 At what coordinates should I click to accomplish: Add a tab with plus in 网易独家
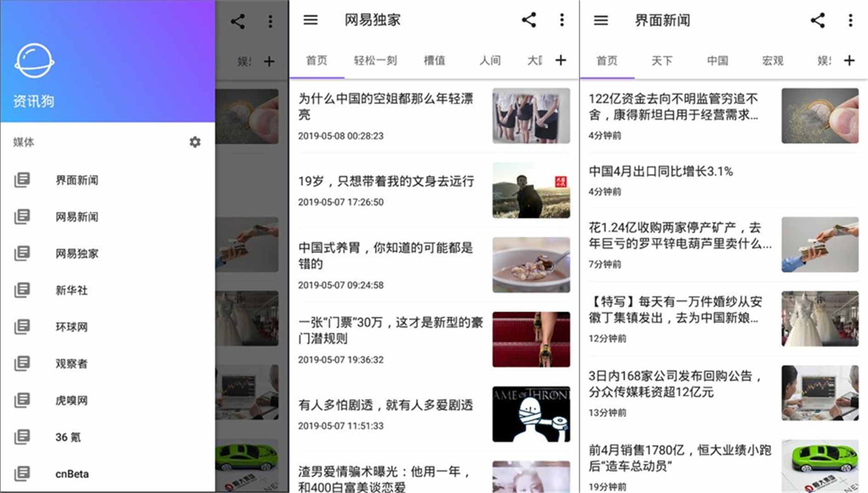coord(561,60)
